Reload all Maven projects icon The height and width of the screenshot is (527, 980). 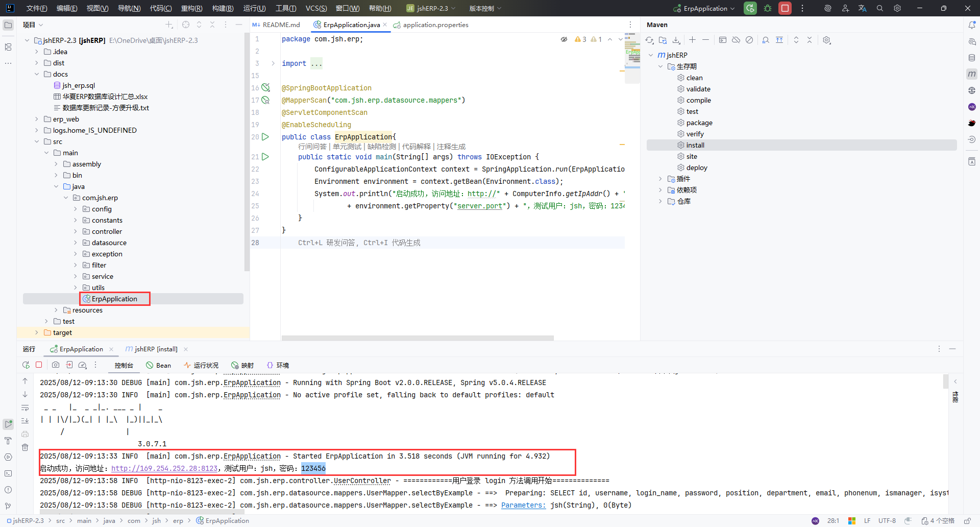click(649, 40)
